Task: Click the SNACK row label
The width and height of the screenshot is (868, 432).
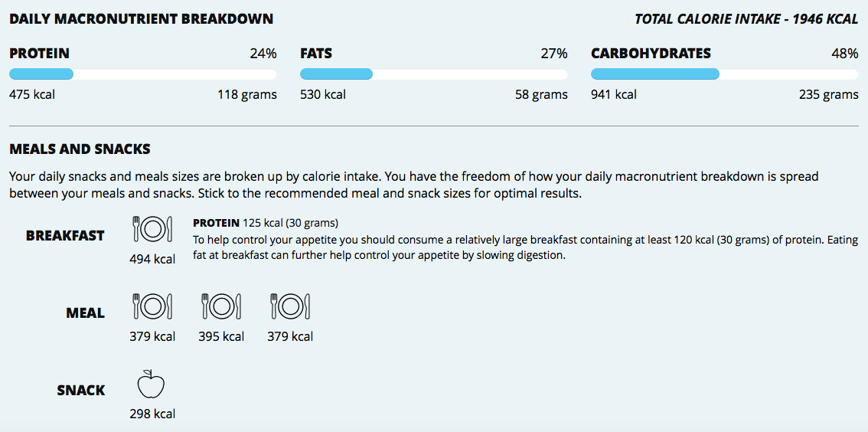Action: click(x=80, y=391)
